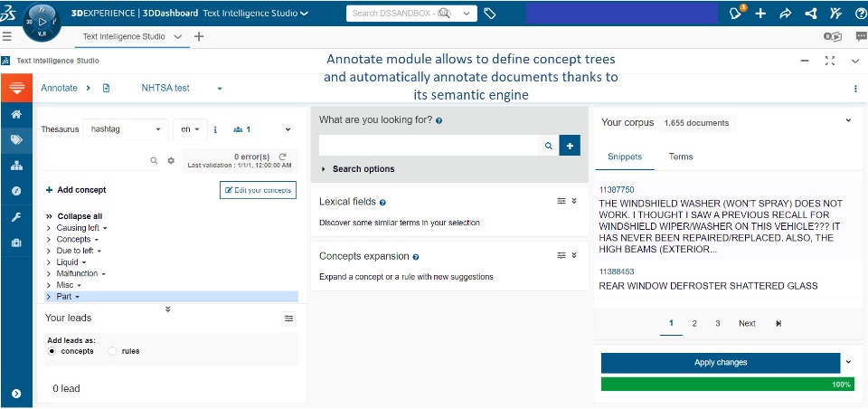
Task: Open the dropdown next to Apply changes
Action: (x=849, y=362)
